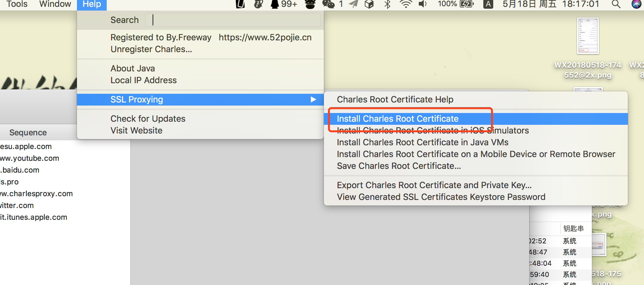This screenshot has width=644, height=285.
Task: Launch Siri from the menu bar
Action: click(x=636, y=4)
